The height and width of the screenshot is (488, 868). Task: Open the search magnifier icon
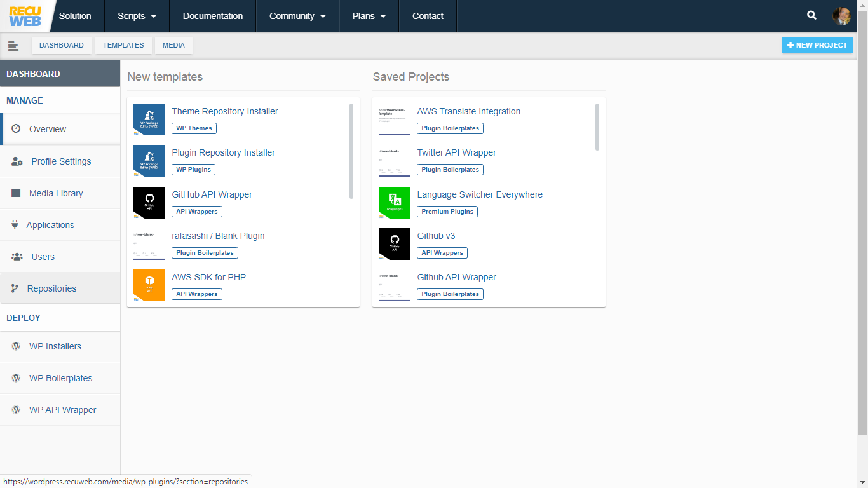pyautogui.click(x=811, y=16)
